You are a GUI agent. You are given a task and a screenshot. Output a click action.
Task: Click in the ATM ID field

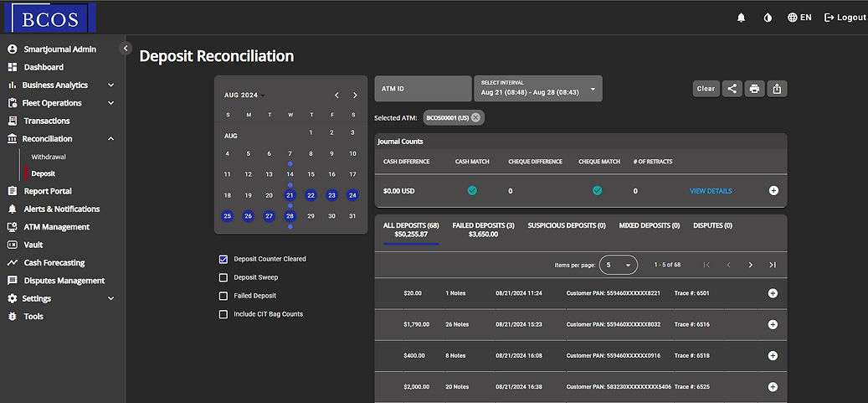pyautogui.click(x=423, y=88)
